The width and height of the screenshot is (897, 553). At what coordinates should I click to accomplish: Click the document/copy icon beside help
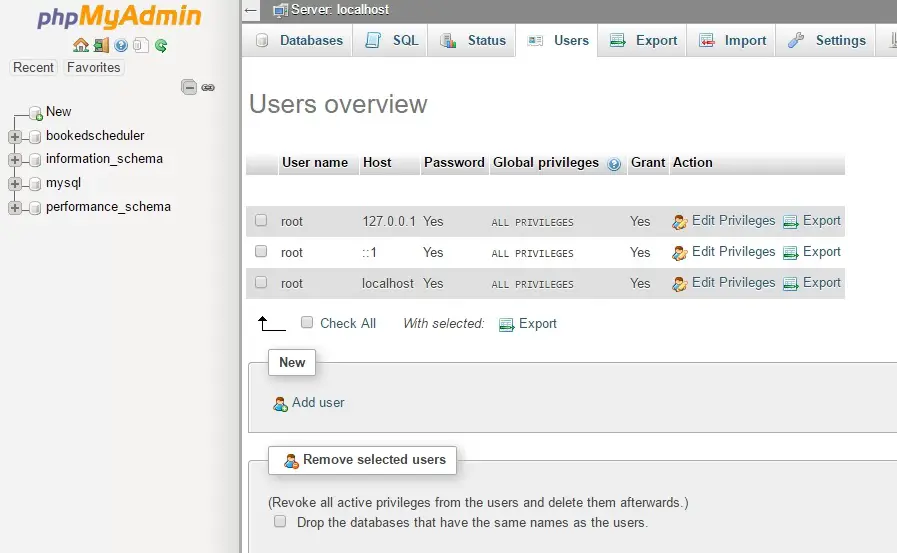pos(141,45)
